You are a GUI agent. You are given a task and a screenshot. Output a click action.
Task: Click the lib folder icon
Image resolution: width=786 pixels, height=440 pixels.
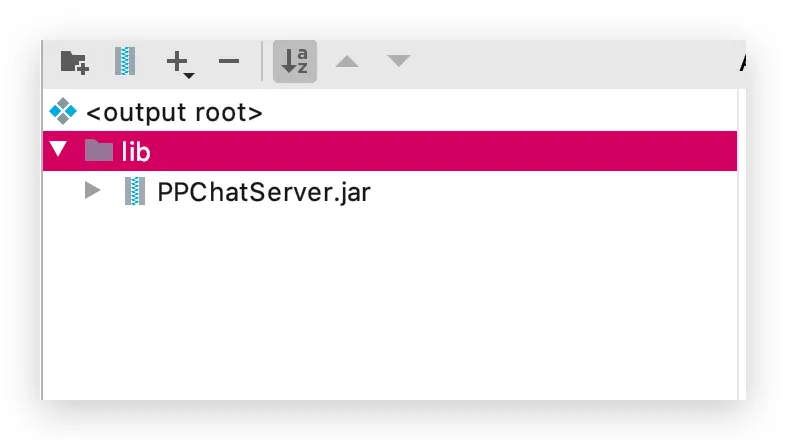click(x=99, y=150)
